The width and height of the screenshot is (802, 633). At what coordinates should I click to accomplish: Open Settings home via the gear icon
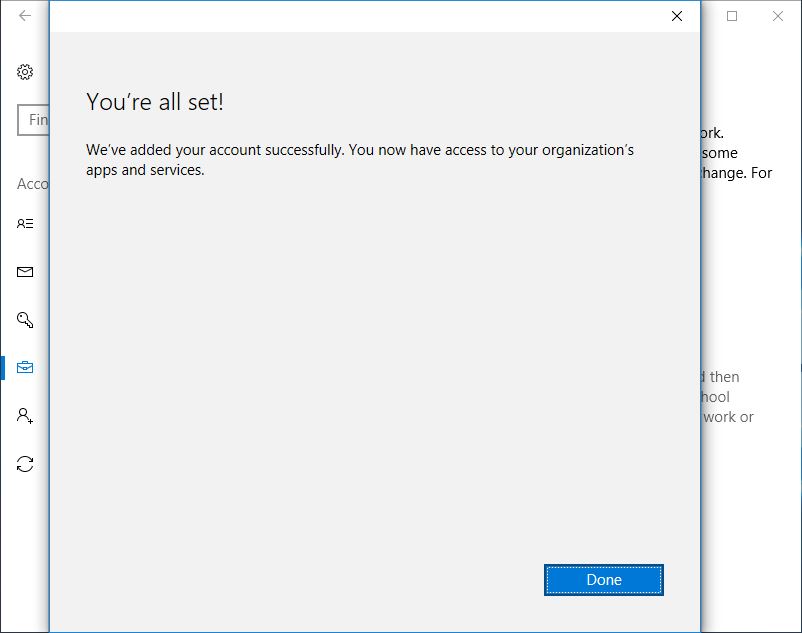tap(26, 72)
